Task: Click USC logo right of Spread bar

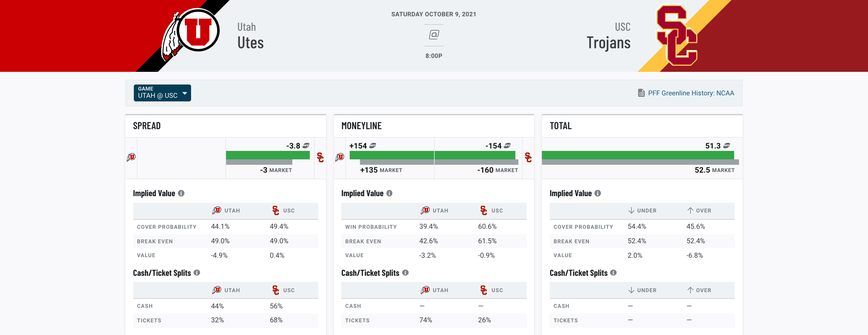Action: pyautogui.click(x=320, y=157)
